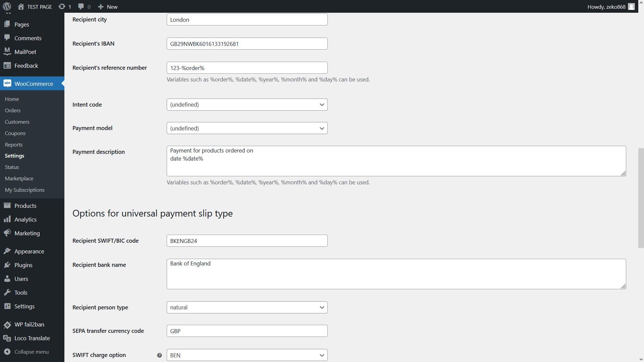Image resolution: width=644 pixels, height=362 pixels.
Task: Click in the Recipient city field
Action: [247, 19]
